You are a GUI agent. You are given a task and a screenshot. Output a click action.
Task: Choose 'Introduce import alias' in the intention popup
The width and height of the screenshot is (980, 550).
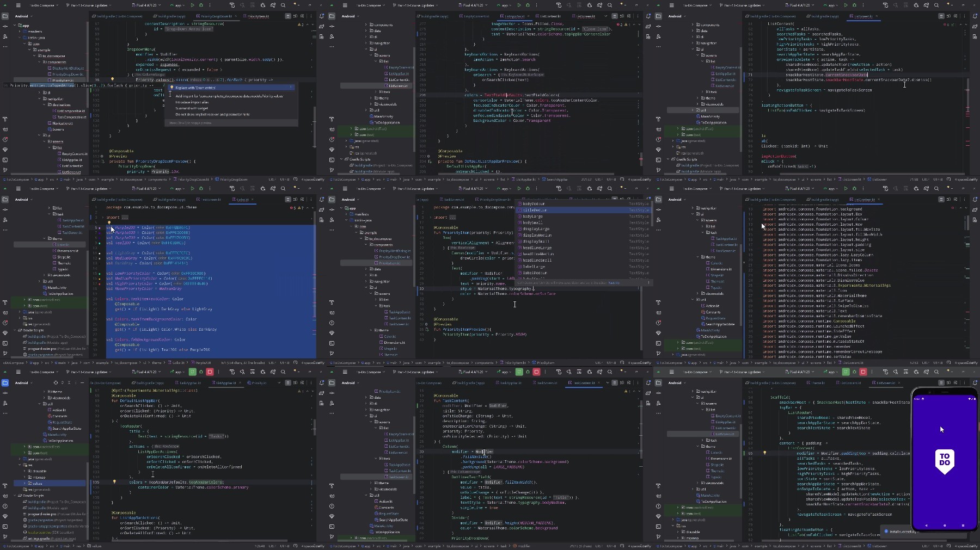click(x=192, y=102)
